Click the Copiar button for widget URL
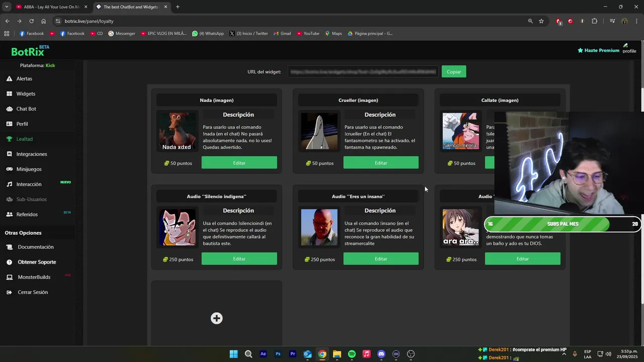The width and height of the screenshot is (644, 362). [454, 71]
